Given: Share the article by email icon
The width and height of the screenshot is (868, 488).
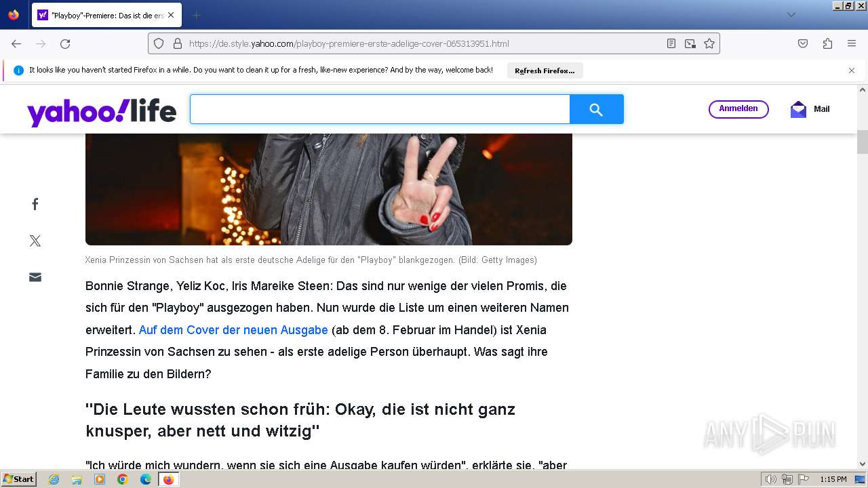Looking at the screenshot, I should click(35, 277).
